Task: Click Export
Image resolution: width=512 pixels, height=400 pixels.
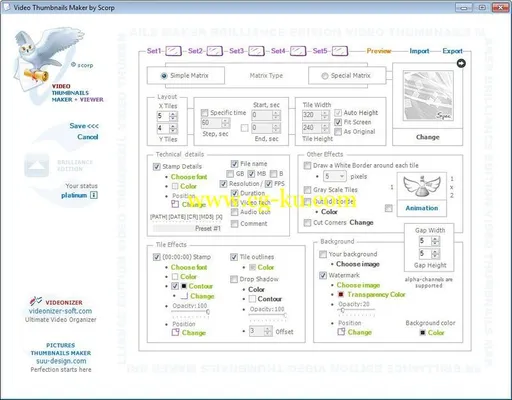Action: 452,51
